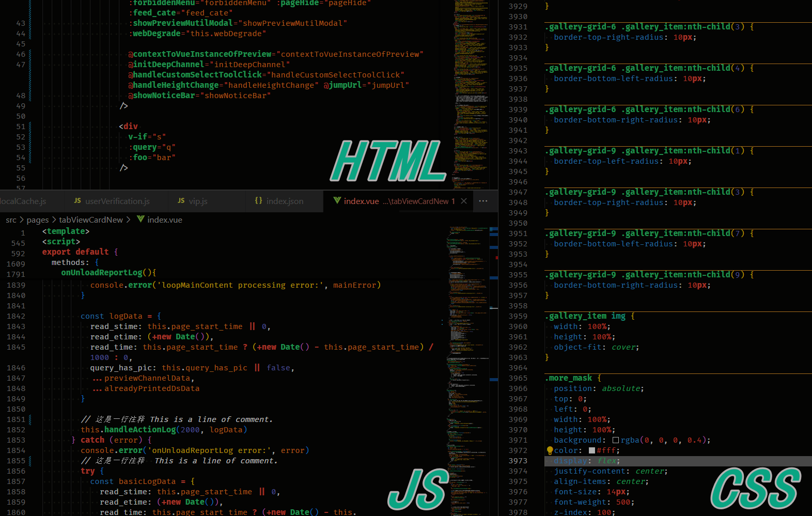Click line number 51 in HTML gutter
Viewport: 812px width, 516px height.
coord(21,127)
